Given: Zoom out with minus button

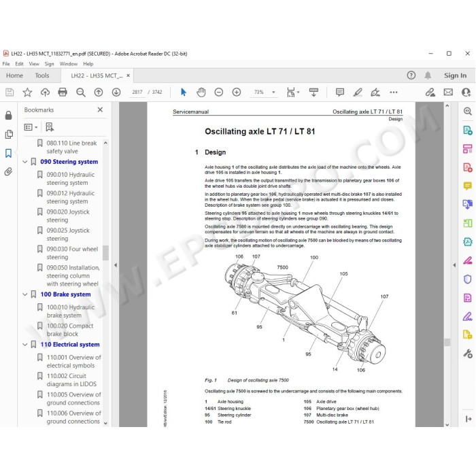Looking at the screenshot, I should coord(218,92).
